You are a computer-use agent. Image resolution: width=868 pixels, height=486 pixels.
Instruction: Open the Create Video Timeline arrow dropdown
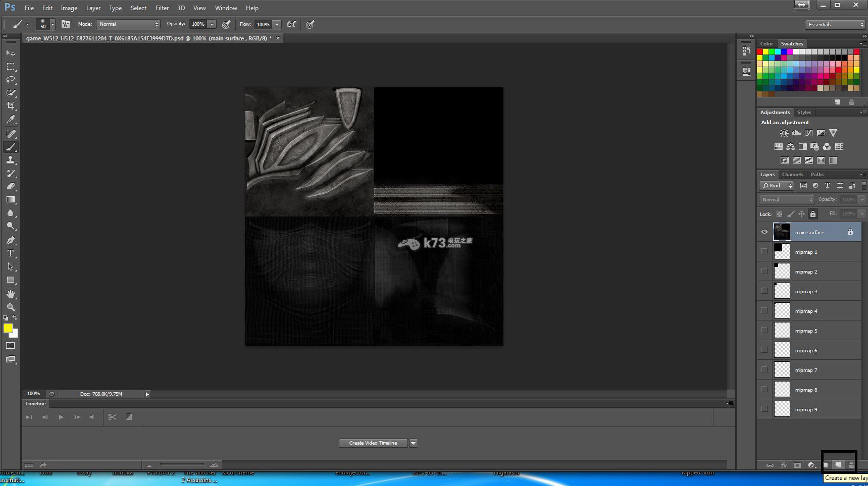point(413,443)
